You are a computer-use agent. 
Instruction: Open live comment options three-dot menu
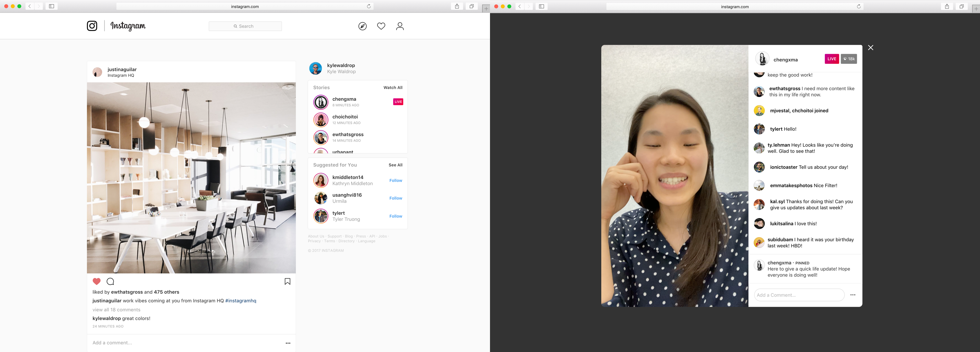coord(853,295)
